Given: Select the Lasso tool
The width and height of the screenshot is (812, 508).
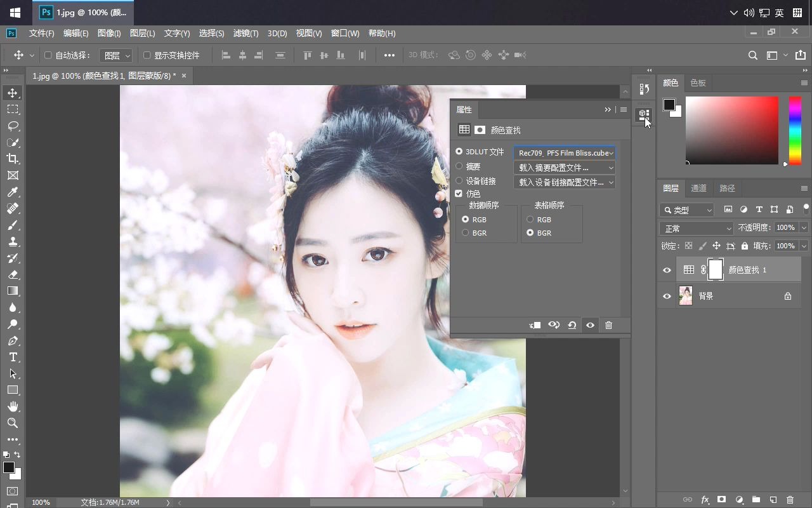Looking at the screenshot, I should click(13, 126).
